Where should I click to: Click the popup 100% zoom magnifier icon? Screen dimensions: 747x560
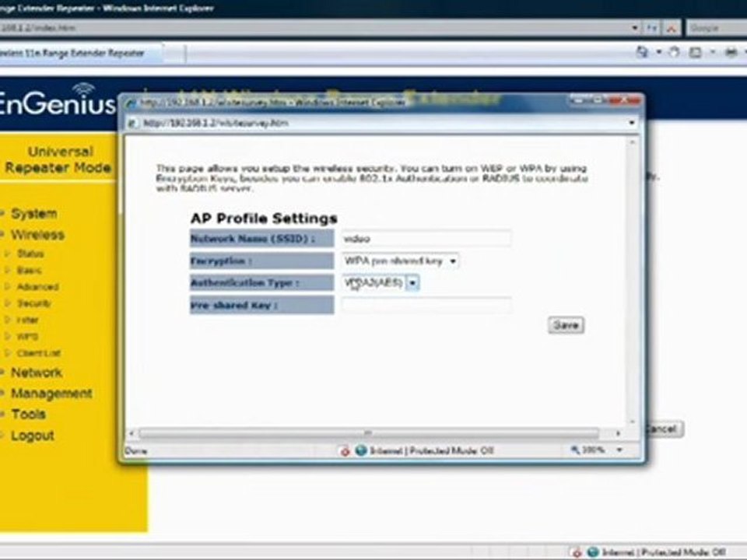pos(576,450)
